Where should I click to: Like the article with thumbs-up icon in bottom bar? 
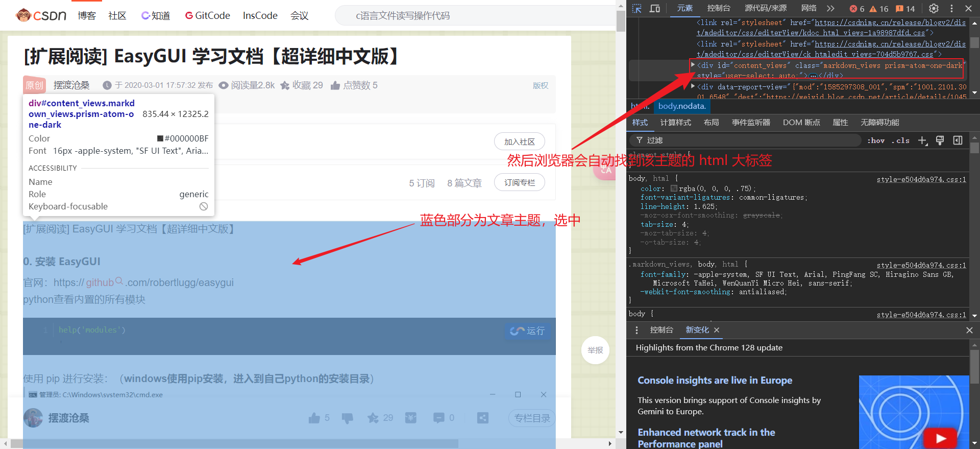coord(314,418)
